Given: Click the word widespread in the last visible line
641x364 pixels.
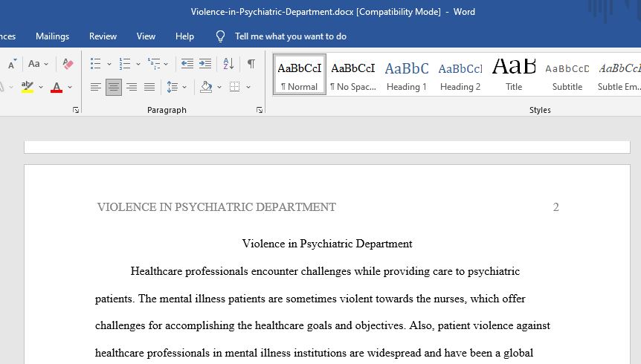Looking at the screenshot, I should (x=393, y=353).
